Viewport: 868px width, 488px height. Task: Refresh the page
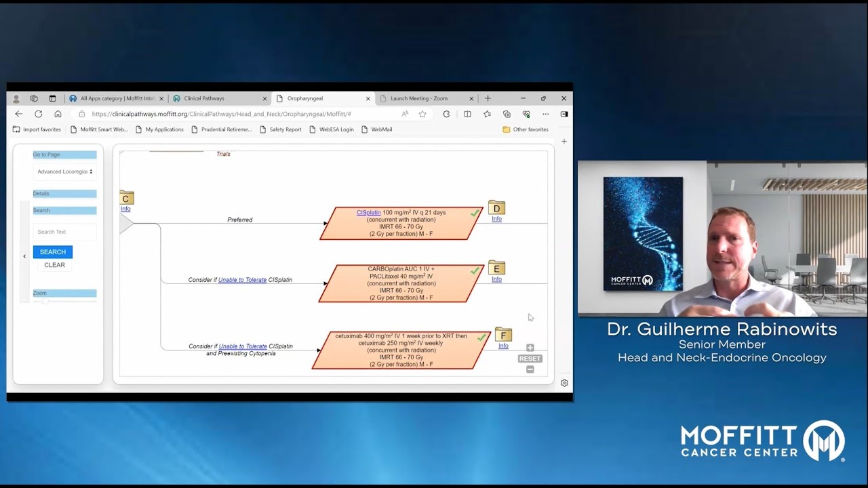pos(38,114)
